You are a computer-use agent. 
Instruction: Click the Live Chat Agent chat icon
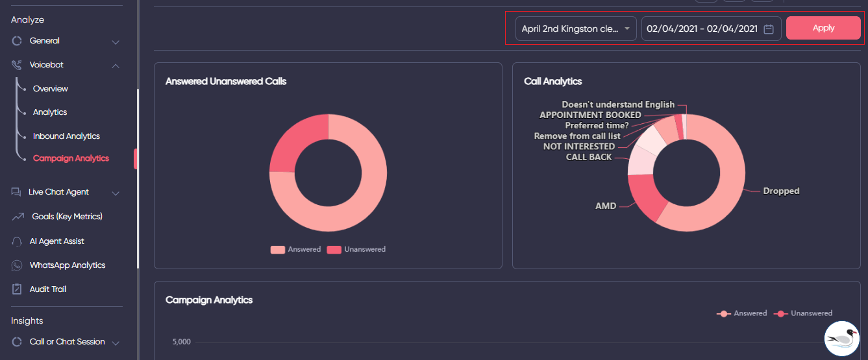tap(16, 192)
